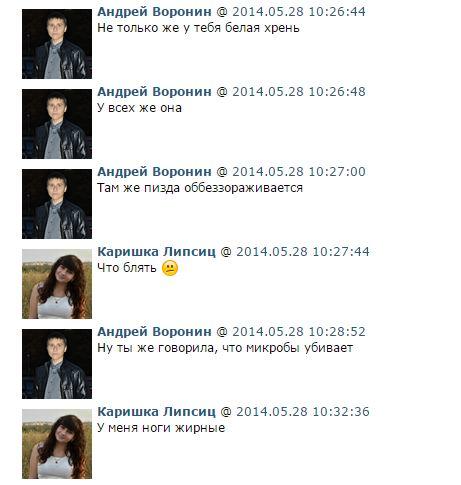
Task: Open Каришка Липсиц avatar beside 10:32:36 message
Action: (x=57, y=444)
